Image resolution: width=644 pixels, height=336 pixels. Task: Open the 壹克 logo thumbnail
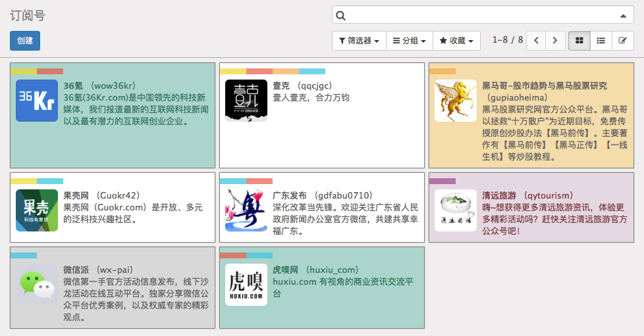pyautogui.click(x=246, y=101)
